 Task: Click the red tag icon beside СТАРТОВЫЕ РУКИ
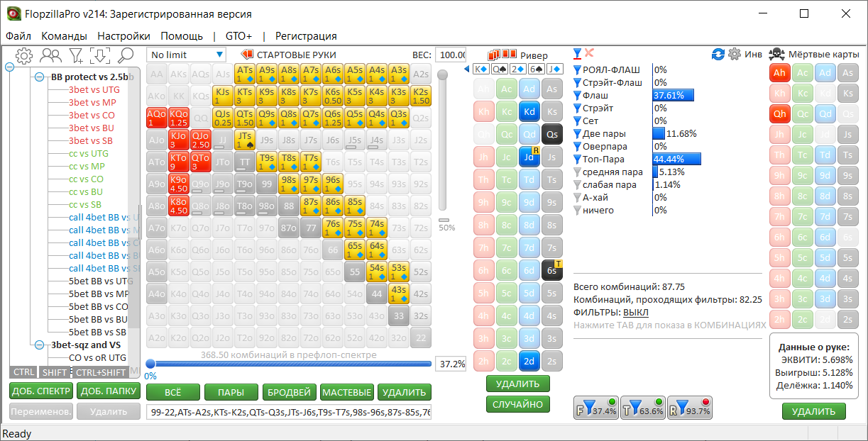point(248,55)
